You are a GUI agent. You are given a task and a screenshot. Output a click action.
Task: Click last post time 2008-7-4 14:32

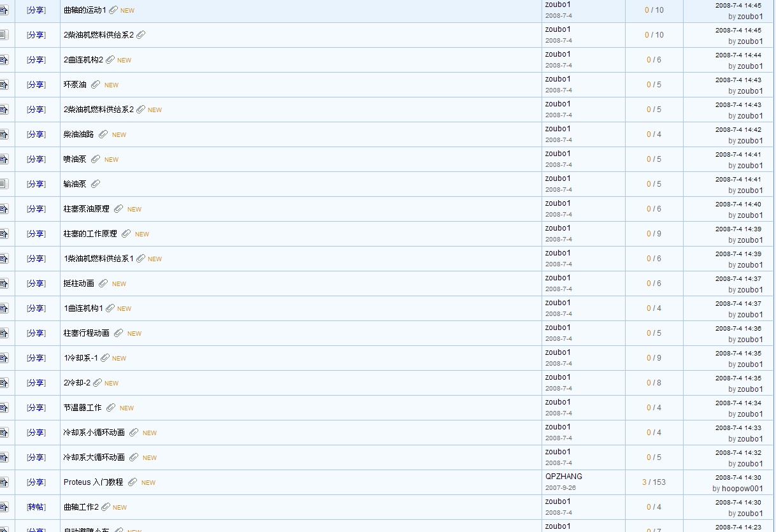click(738, 452)
